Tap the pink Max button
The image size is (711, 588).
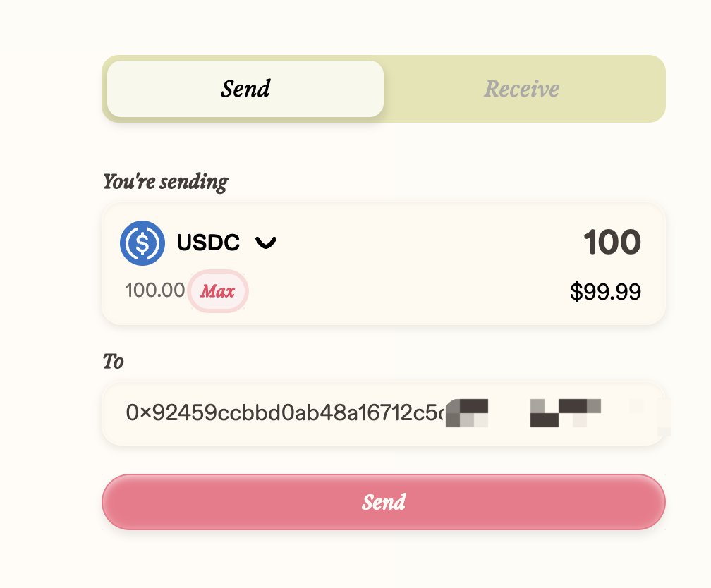218,291
